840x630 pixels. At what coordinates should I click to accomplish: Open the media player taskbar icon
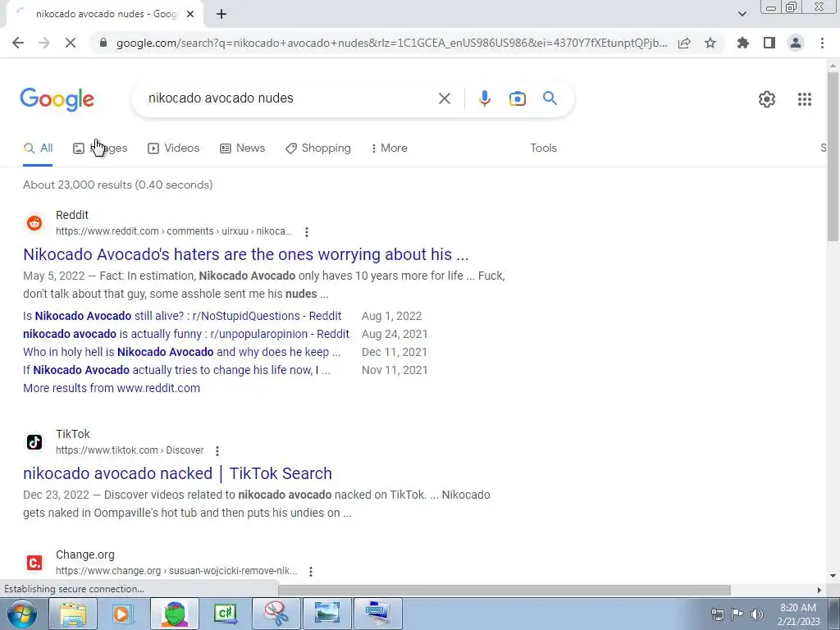[x=123, y=614]
